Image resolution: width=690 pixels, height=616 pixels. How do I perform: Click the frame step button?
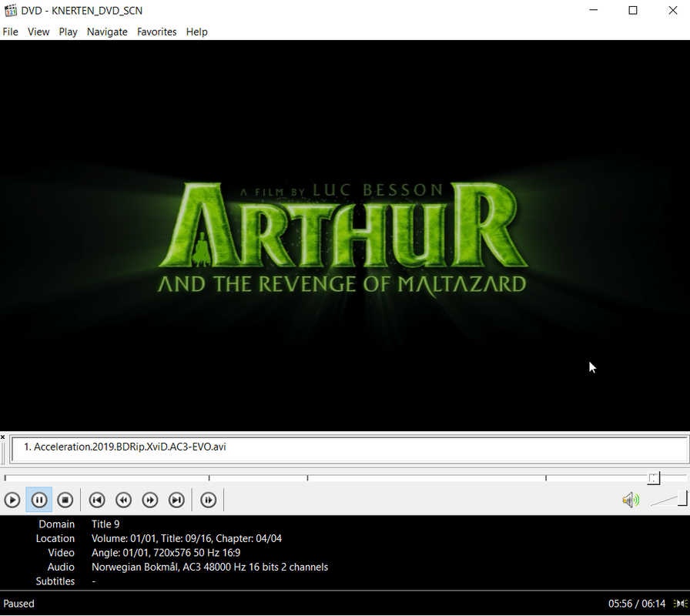[x=208, y=500]
